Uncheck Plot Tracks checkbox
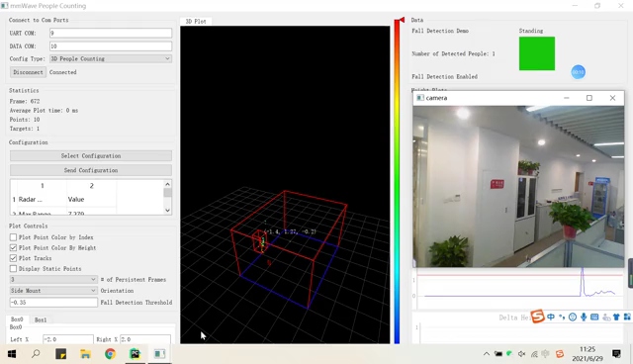Image resolution: width=633 pixels, height=364 pixels. click(x=13, y=258)
